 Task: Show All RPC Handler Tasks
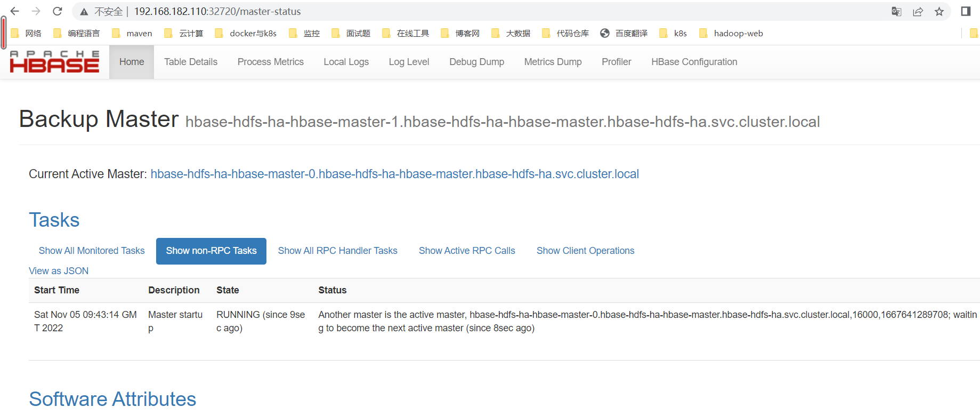pyautogui.click(x=338, y=251)
